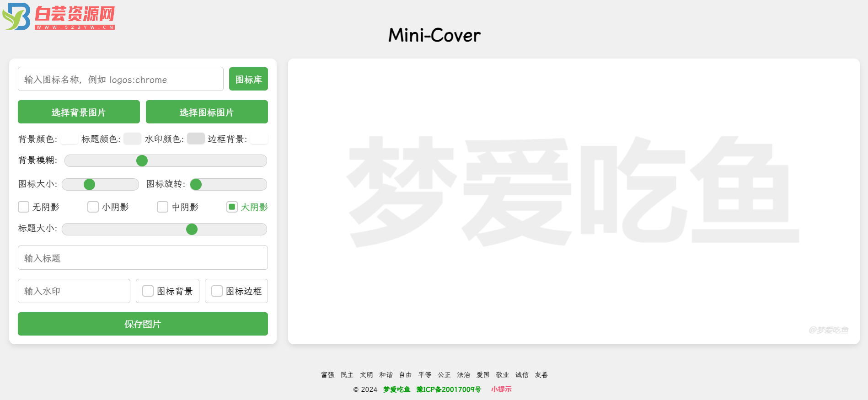Image resolution: width=868 pixels, height=400 pixels.
Task: Open the 背景颜色 color swatch
Action: pos(69,139)
